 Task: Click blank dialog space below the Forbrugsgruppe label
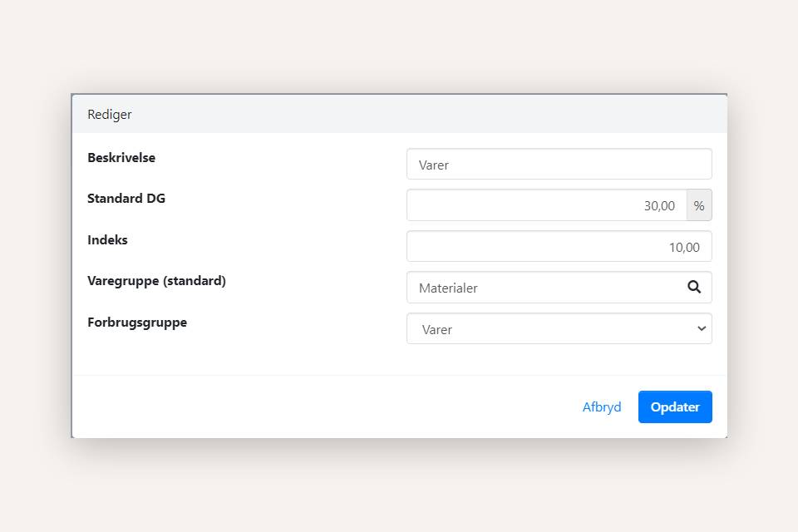(208, 353)
